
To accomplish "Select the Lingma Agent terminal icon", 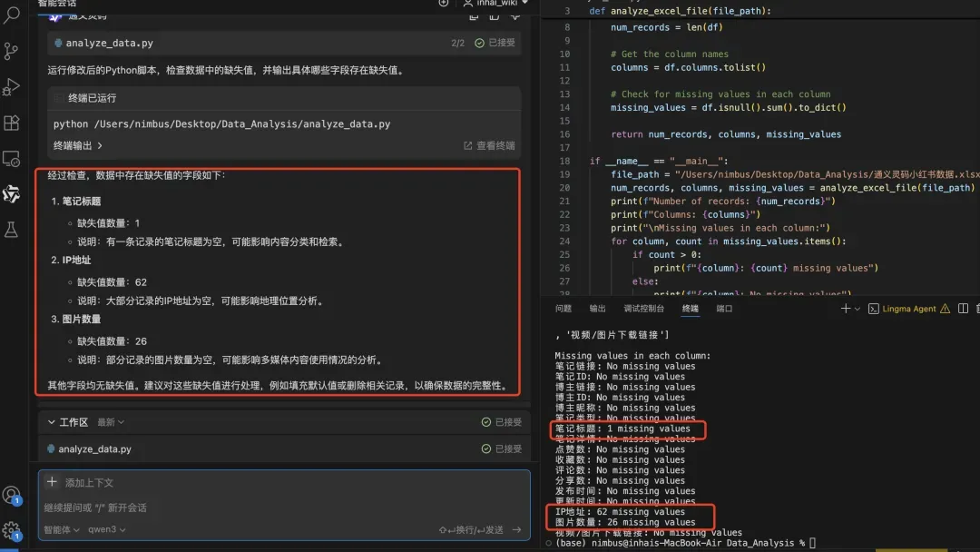I will (874, 309).
